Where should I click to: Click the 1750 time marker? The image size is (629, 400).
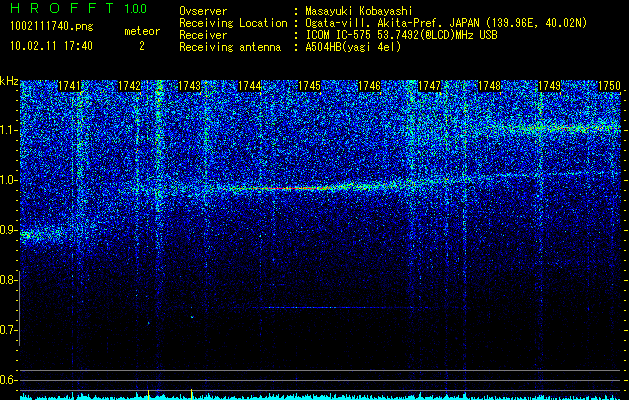coord(609,86)
